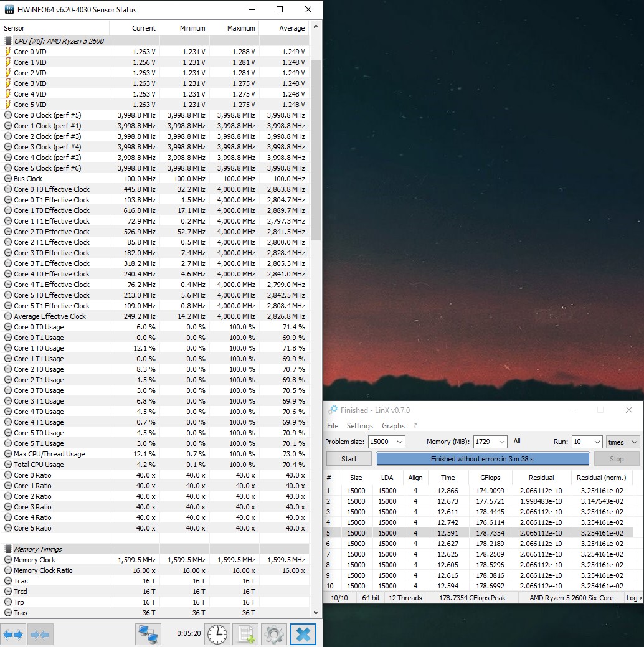This screenshot has height=647, width=644.
Task: Open HWiNFO sensor settings gear icon
Action: pyautogui.click(x=273, y=634)
